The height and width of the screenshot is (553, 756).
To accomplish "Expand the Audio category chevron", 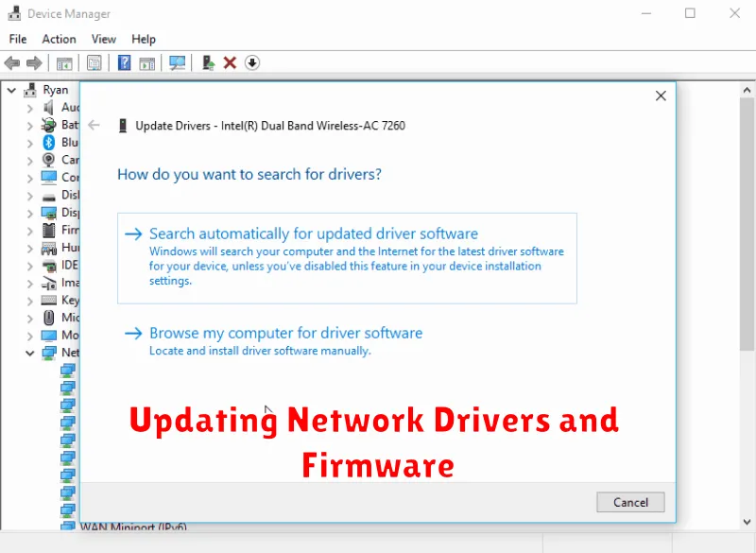I will (30, 108).
